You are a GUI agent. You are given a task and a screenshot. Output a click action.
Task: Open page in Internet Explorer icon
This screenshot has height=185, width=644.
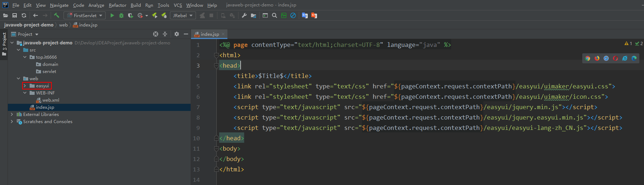[625, 58]
